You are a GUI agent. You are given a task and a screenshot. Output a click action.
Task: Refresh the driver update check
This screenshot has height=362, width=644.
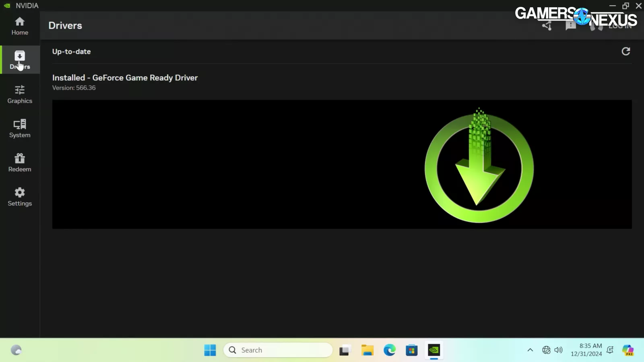pos(625,51)
